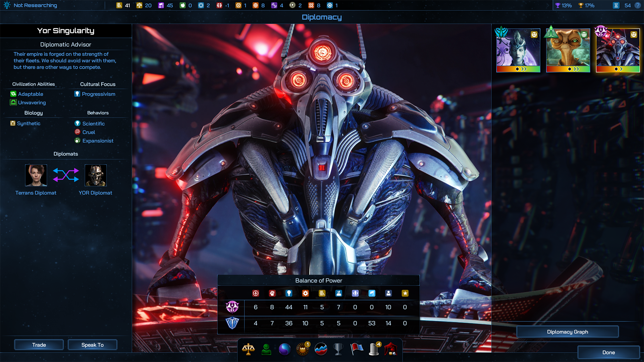Click the orange gear column icon
Viewport: 644px width, 362px height.
pos(305,293)
